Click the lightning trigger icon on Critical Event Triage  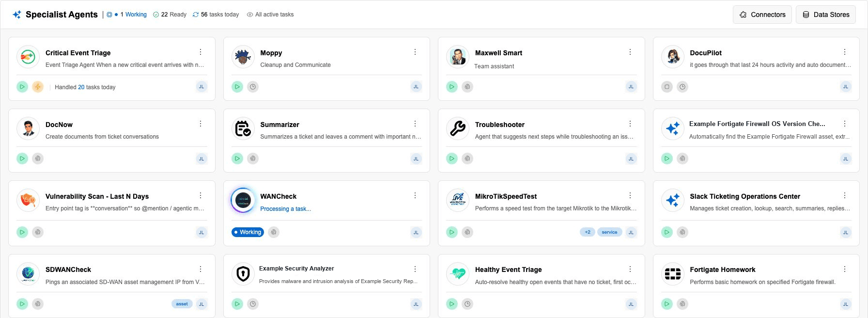tap(38, 87)
